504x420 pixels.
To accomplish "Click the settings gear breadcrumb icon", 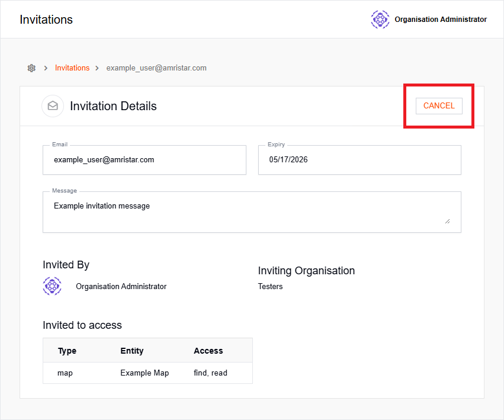I will click(31, 68).
